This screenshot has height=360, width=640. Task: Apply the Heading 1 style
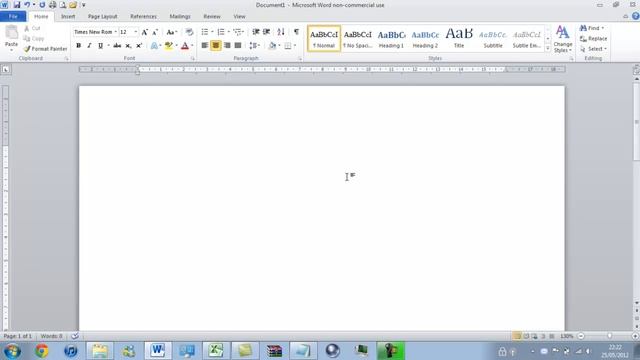click(x=391, y=39)
